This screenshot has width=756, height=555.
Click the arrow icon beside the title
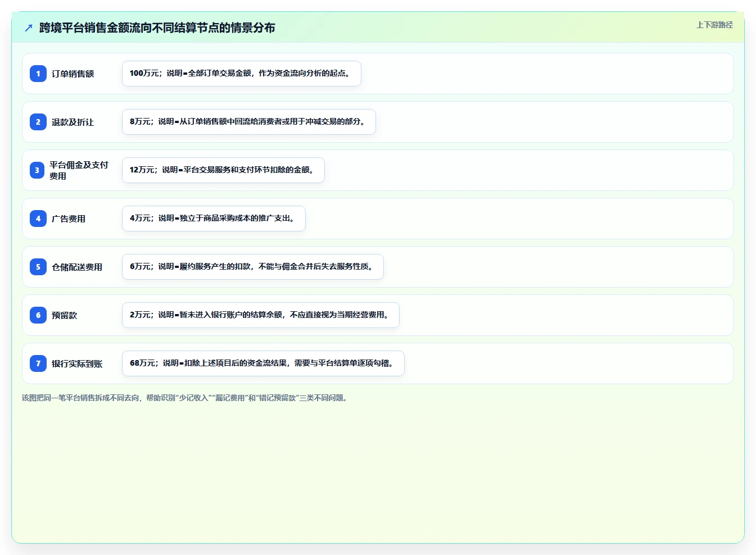point(29,28)
